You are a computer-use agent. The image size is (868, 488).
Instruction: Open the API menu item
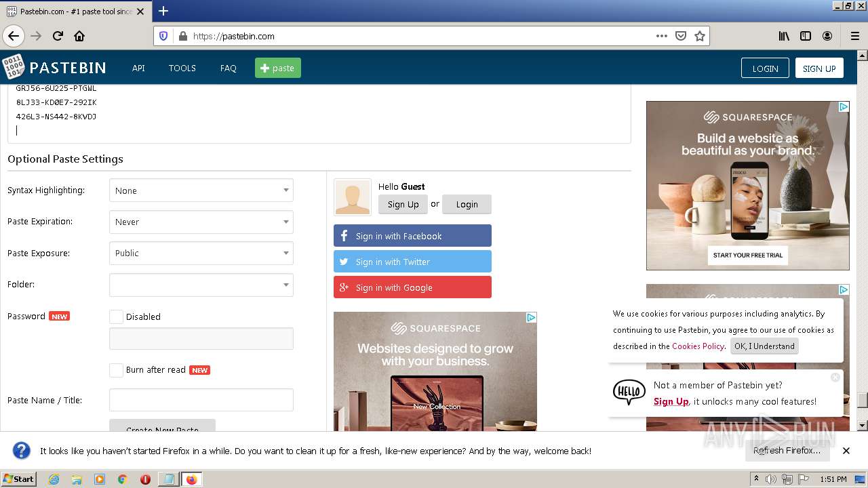[138, 68]
